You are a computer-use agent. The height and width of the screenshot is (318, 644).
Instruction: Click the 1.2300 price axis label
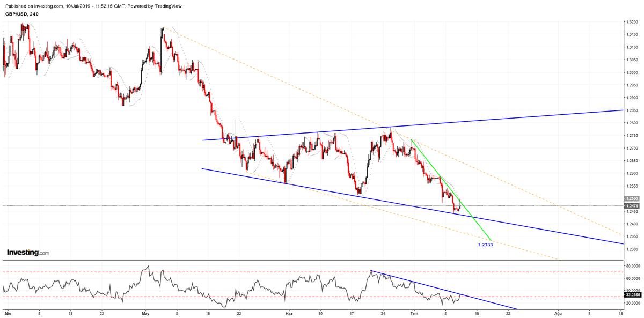click(632, 249)
